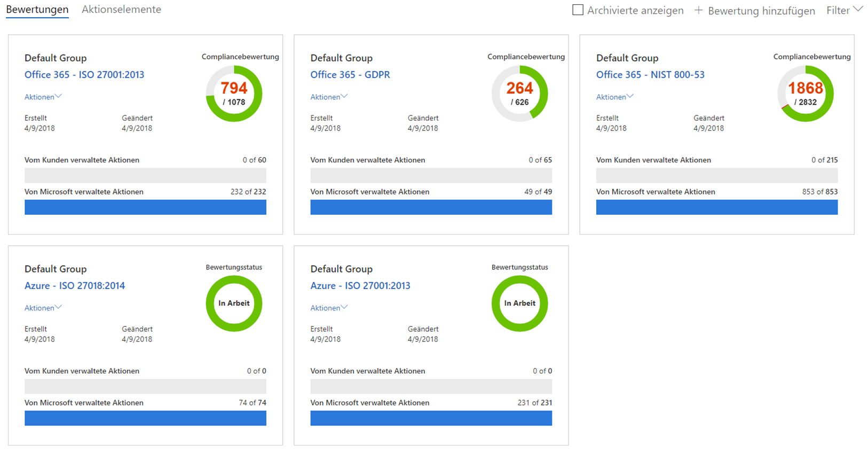Open the Filter dropdown

click(845, 10)
